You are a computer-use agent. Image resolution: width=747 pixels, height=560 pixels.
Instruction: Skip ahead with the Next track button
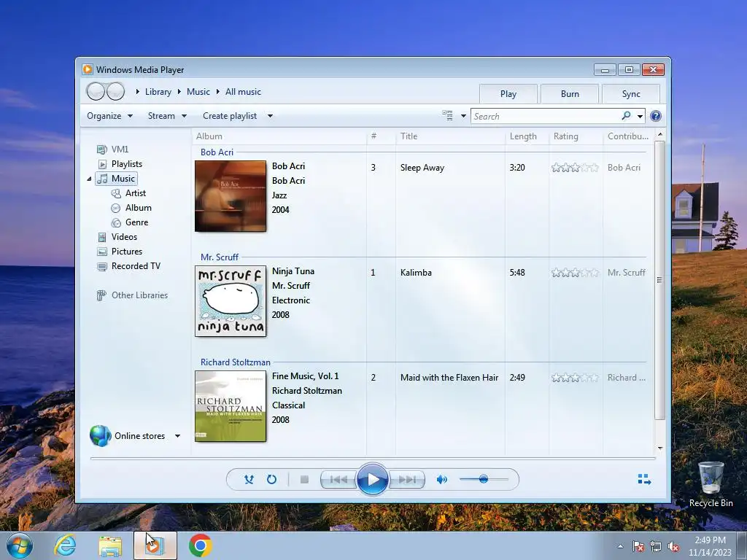407,480
